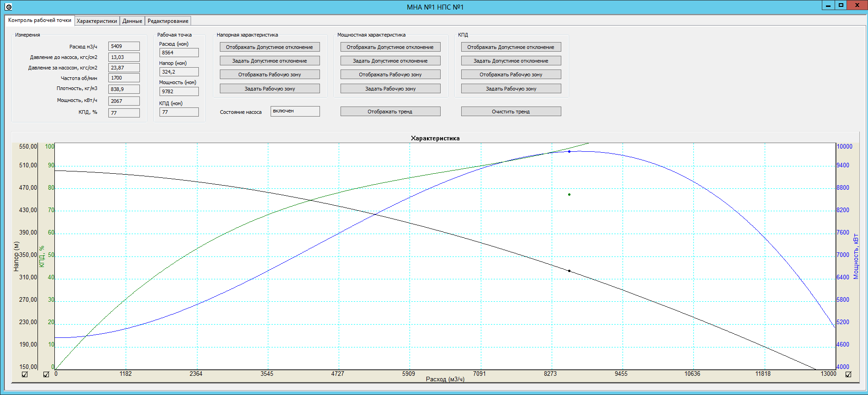Image resolution: width=868 pixels, height=395 pixels.
Task: Click the measured КПД % field showing 77
Action: (x=124, y=113)
